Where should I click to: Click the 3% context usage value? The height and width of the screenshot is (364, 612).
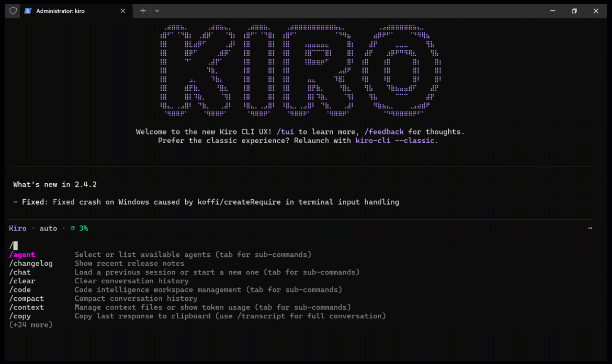pos(84,228)
